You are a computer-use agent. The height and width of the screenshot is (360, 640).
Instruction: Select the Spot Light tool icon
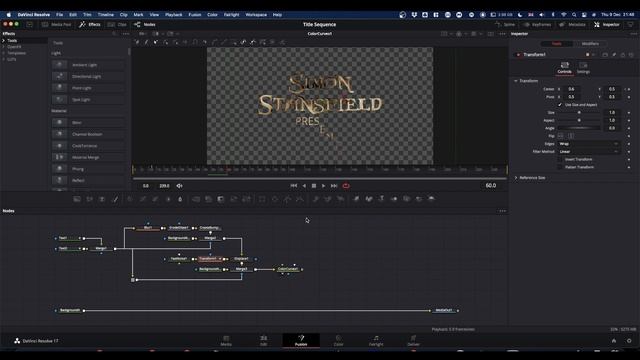click(60, 99)
